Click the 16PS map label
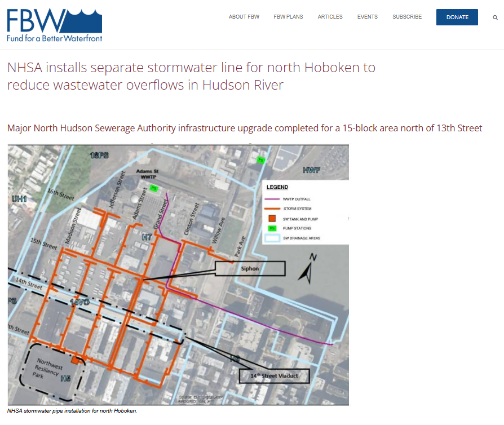This screenshot has width=504, height=425. [99, 156]
